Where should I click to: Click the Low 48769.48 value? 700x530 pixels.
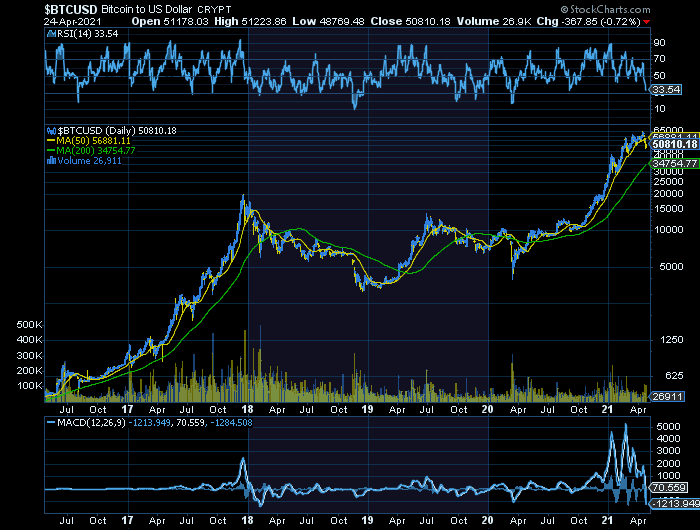pyautogui.click(x=328, y=21)
